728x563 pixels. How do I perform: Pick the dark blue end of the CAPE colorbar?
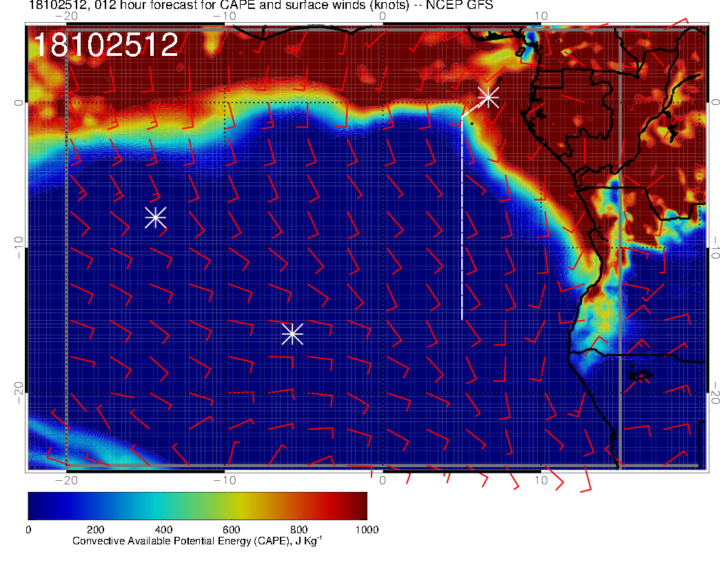pyautogui.click(x=36, y=505)
